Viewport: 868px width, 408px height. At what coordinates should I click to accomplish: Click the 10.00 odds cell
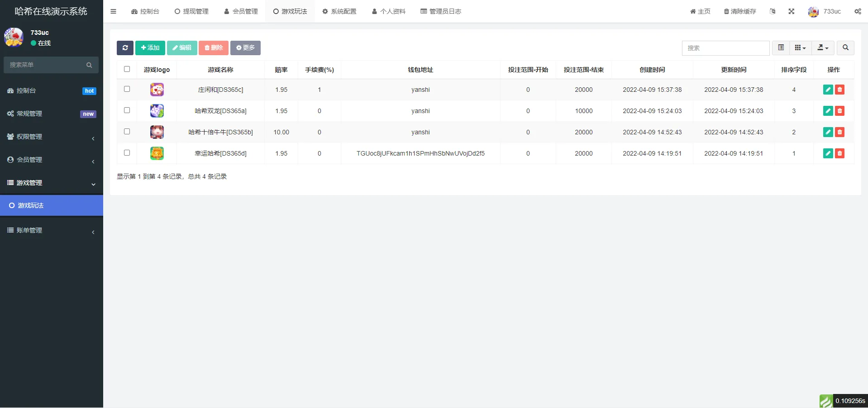pyautogui.click(x=281, y=132)
